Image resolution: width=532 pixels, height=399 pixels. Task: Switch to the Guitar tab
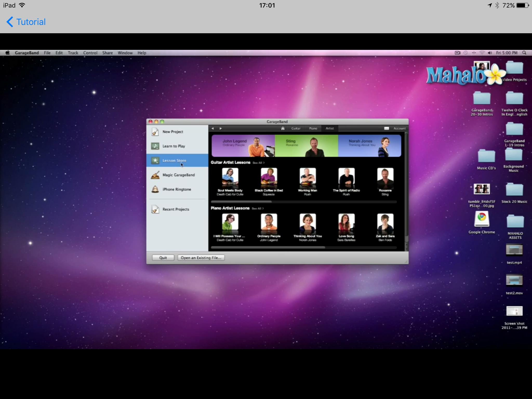(296, 128)
